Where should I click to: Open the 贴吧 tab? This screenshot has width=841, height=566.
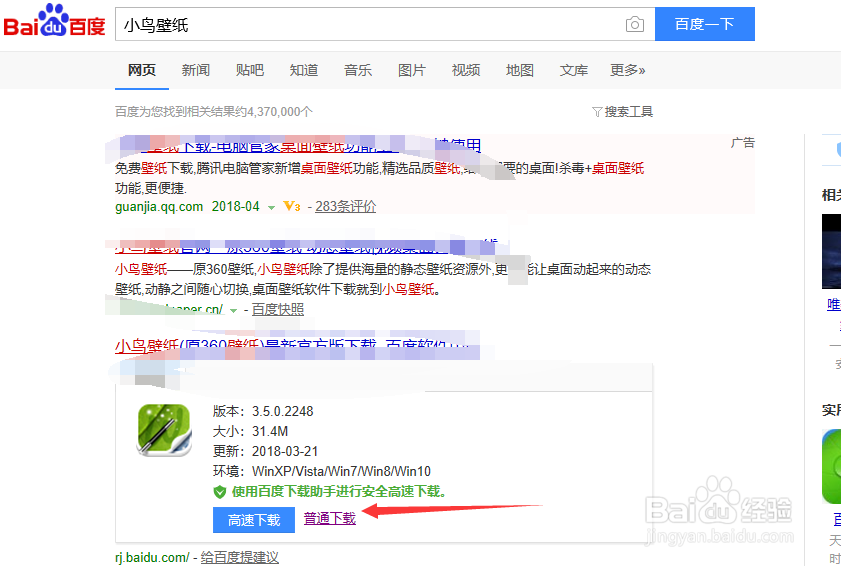click(x=250, y=70)
